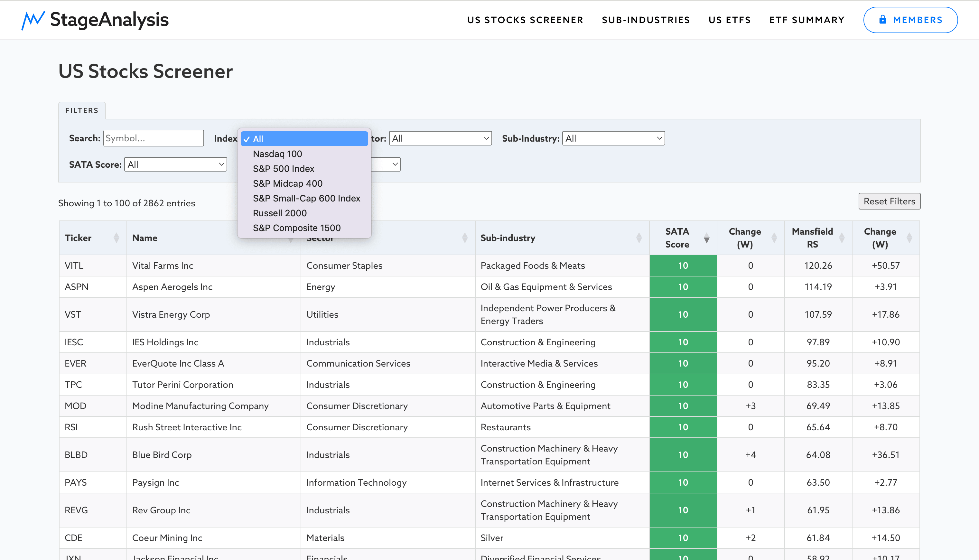Sort by Sub-industry column arrows
This screenshot has height=560, width=979.
pos(639,238)
